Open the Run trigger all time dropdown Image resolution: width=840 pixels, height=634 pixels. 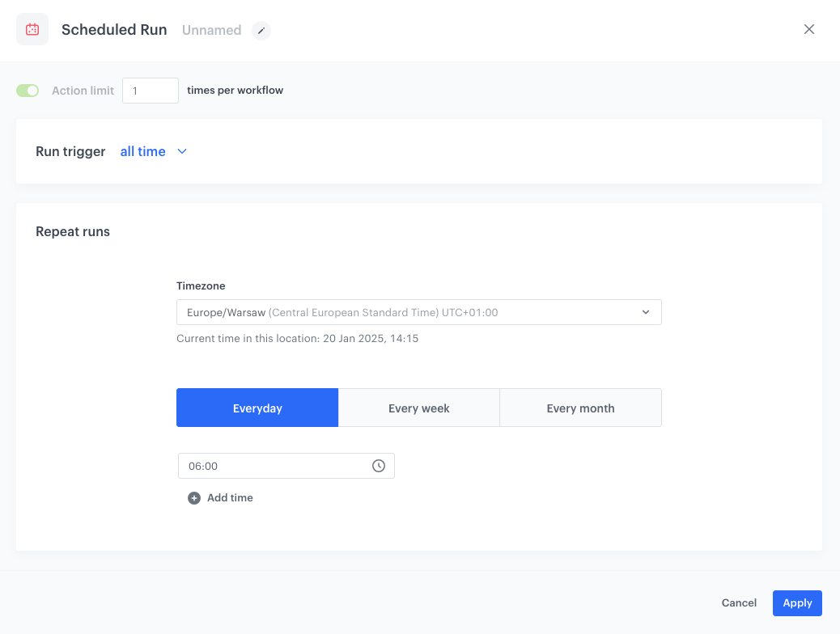(x=143, y=151)
